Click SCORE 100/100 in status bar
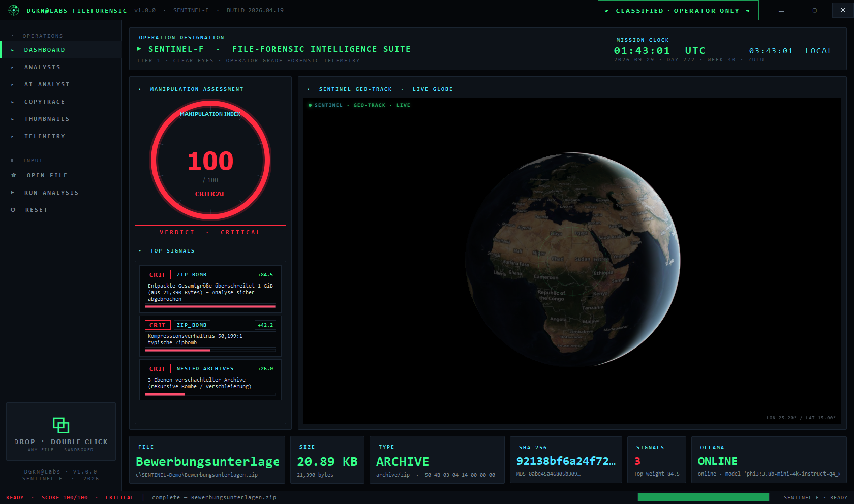Viewport: 854px width, 504px height. pos(65,498)
